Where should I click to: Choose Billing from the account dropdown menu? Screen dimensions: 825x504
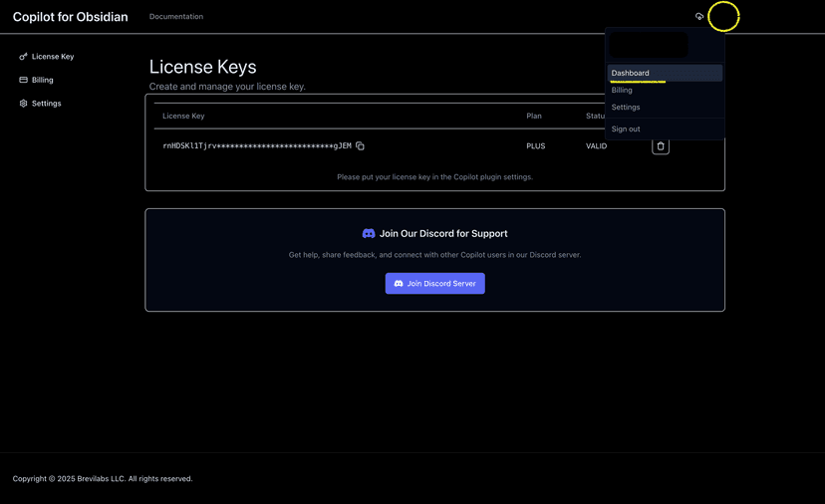(x=623, y=90)
